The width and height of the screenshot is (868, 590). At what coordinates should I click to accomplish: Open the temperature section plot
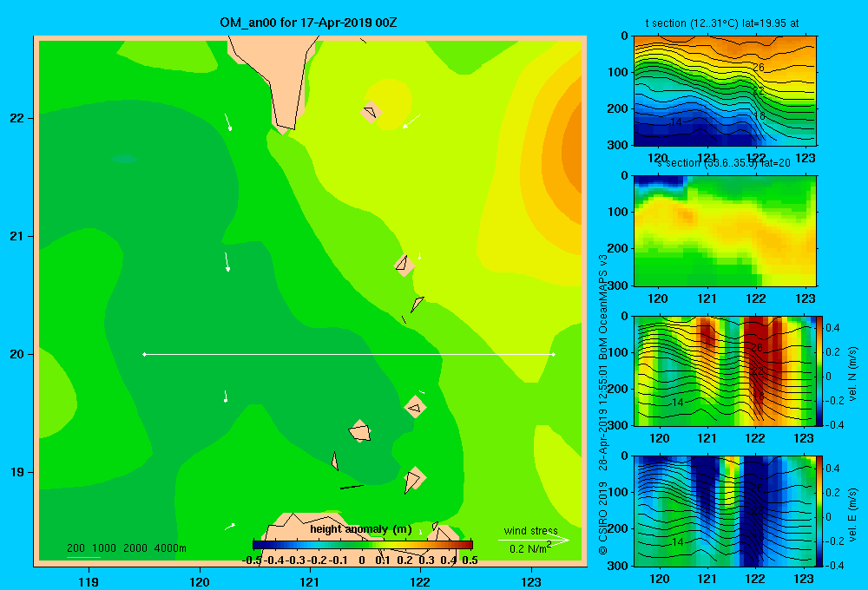point(725,91)
